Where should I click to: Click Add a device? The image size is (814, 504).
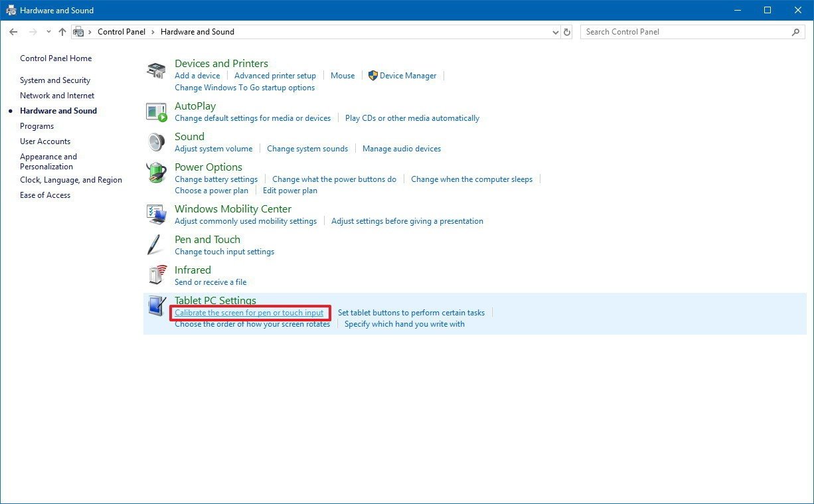197,76
